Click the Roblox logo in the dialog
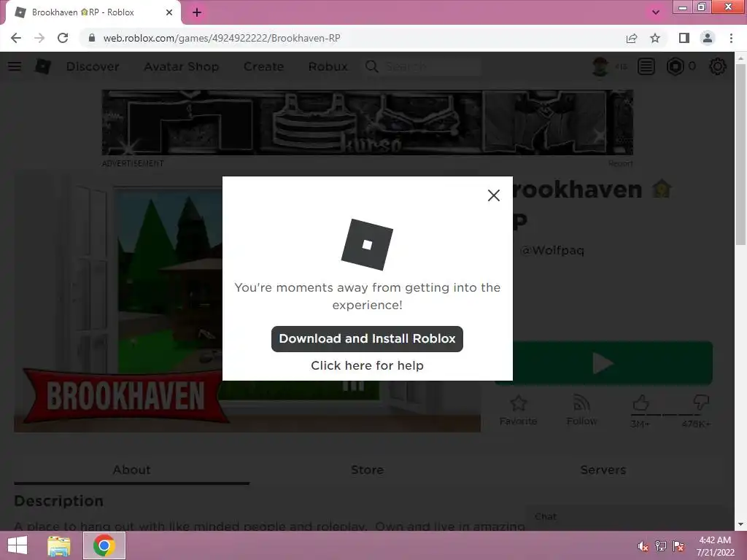747x560 pixels. (x=367, y=244)
